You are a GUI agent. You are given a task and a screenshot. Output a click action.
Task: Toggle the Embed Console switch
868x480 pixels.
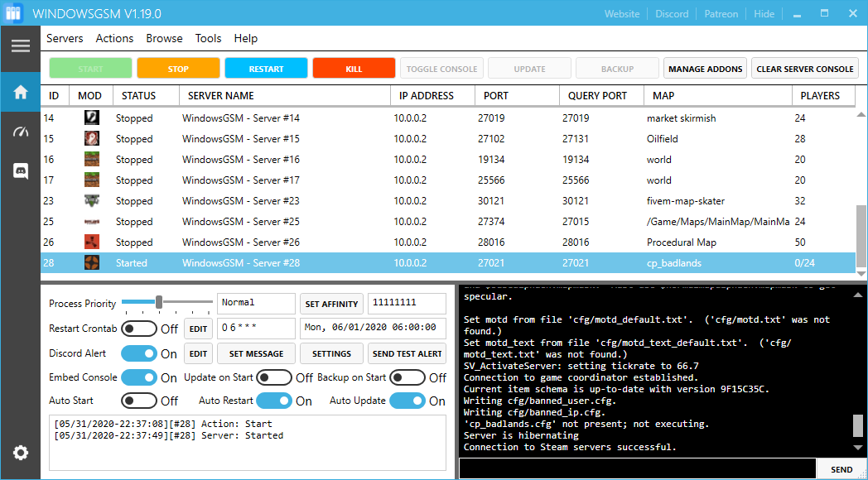[x=139, y=377]
